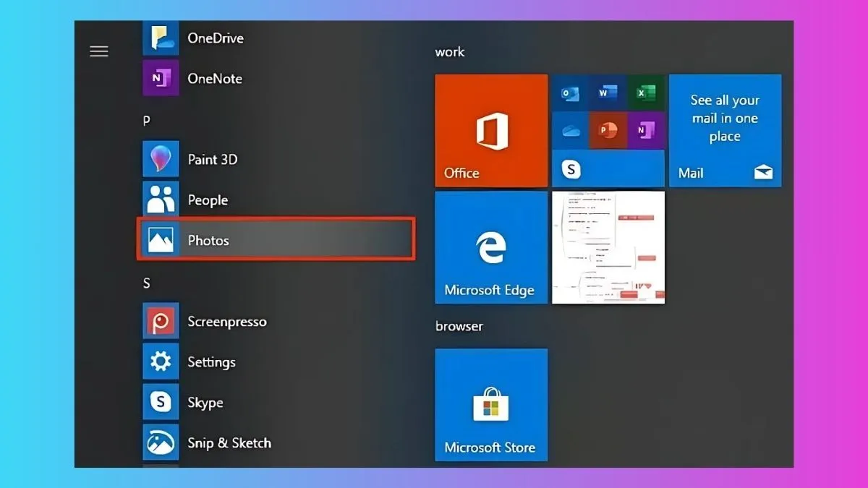Open the People app
The height and width of the screenshot is (488, 868).
pos(208,200)
